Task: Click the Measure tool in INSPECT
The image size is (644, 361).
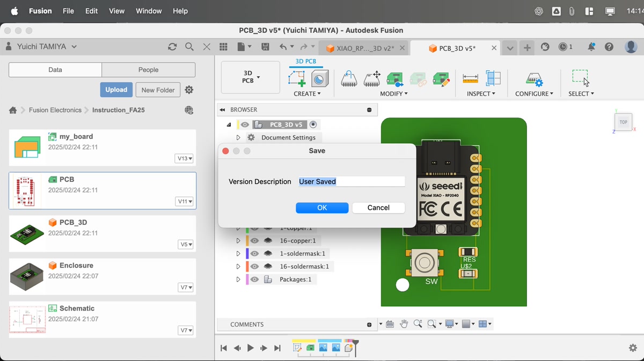Action: pos(470,79)
